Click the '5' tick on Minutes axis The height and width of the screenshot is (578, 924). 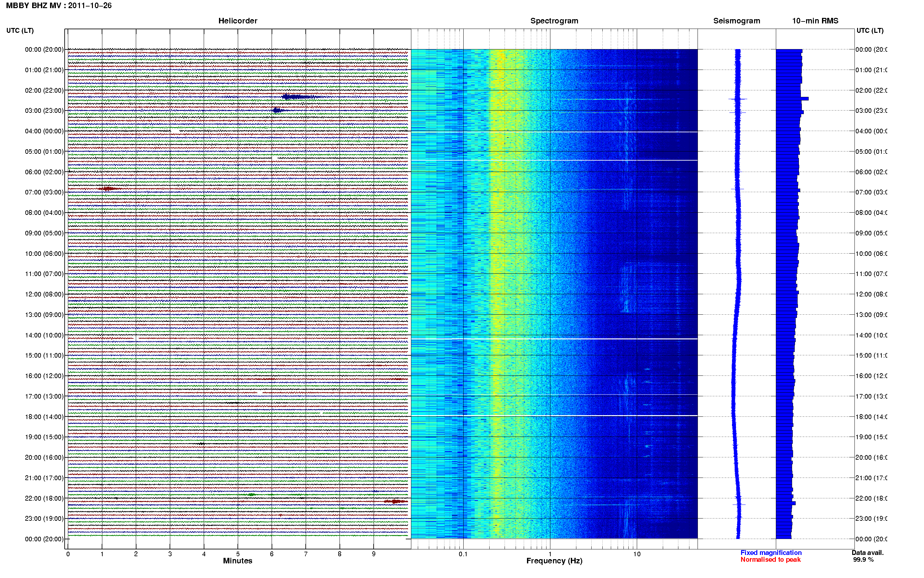click(x=238, y=554)
